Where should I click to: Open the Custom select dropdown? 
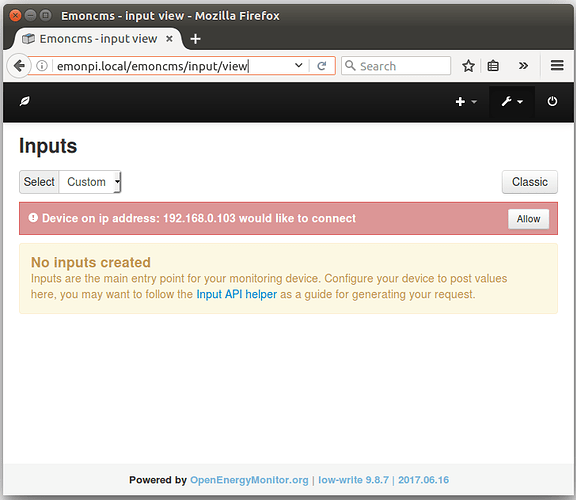coord(90,182)
